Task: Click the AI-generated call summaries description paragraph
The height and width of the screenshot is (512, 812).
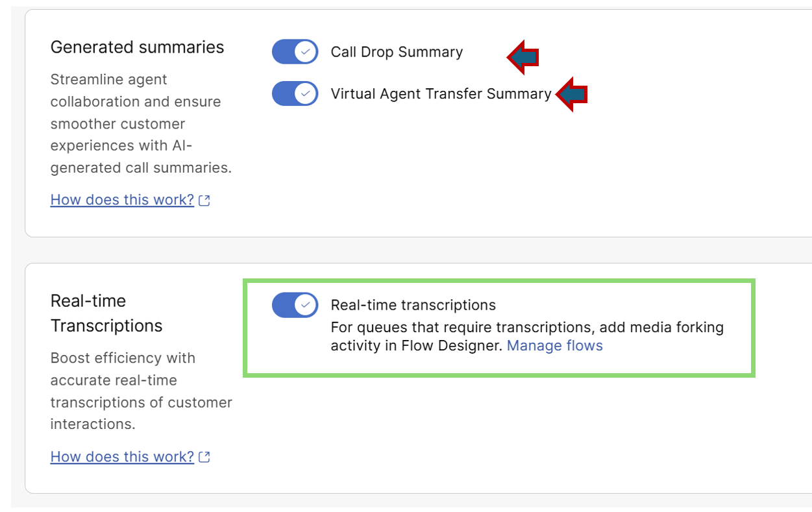Action: coord(141,124)
